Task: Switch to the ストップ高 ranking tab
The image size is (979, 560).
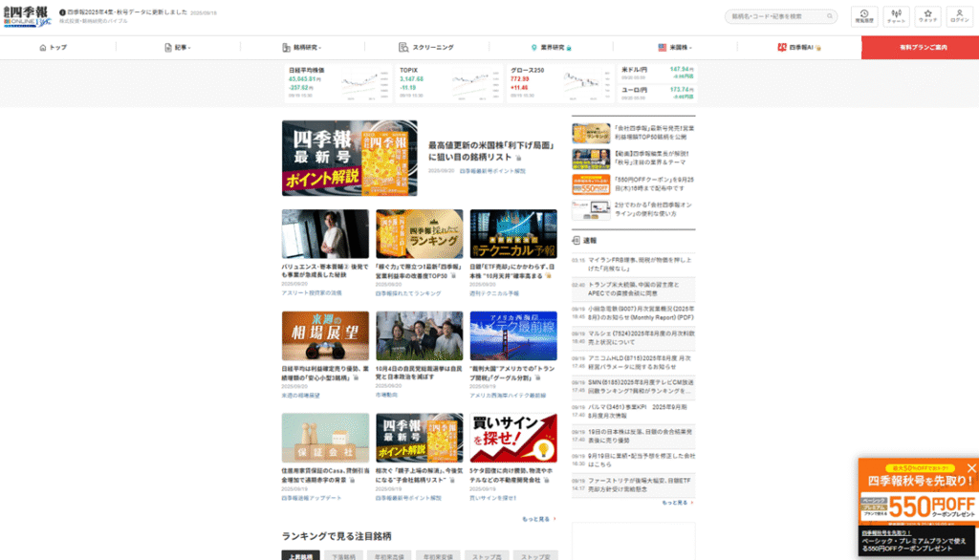Action: point(489,555)
